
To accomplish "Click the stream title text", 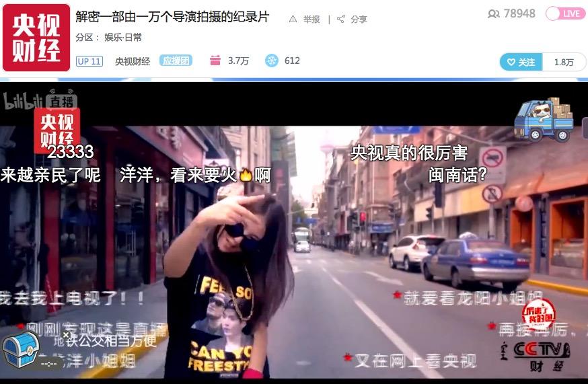I will coord(172,17).
